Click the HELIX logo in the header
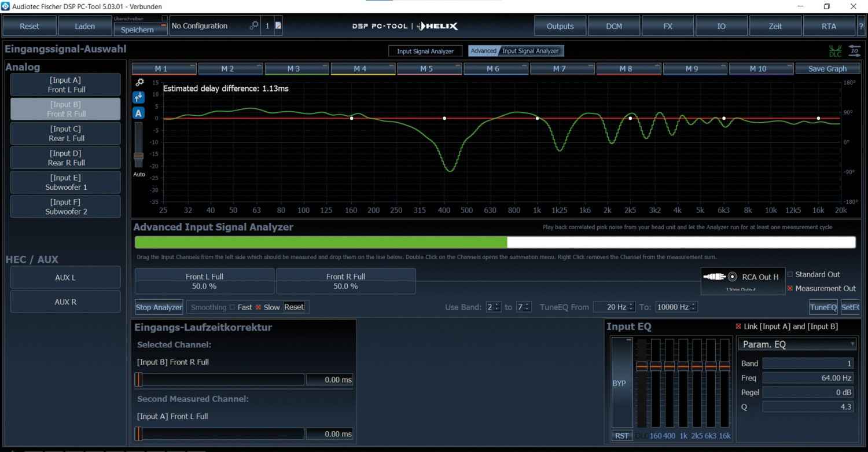This screenshot has width=868, height=452. click(x=437, y=26)
